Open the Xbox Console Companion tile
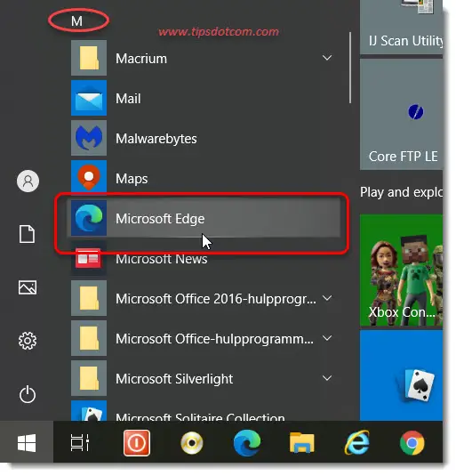456x476 pixels. 401,270
